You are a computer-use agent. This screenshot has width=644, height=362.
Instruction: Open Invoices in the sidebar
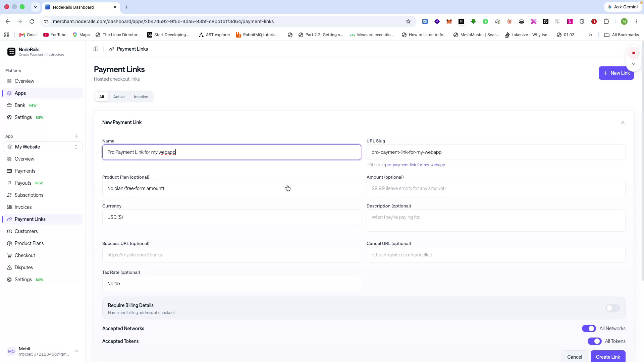click(43, 207)
